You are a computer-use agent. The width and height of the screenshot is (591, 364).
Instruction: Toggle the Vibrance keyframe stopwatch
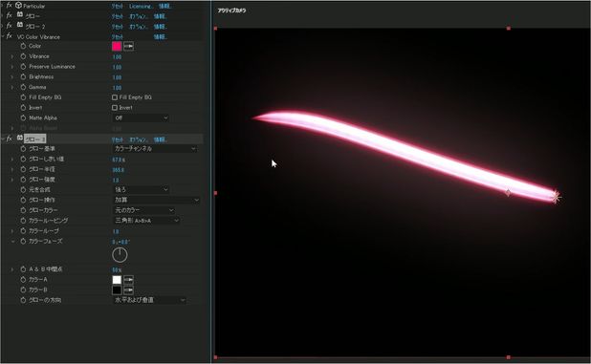23,56
